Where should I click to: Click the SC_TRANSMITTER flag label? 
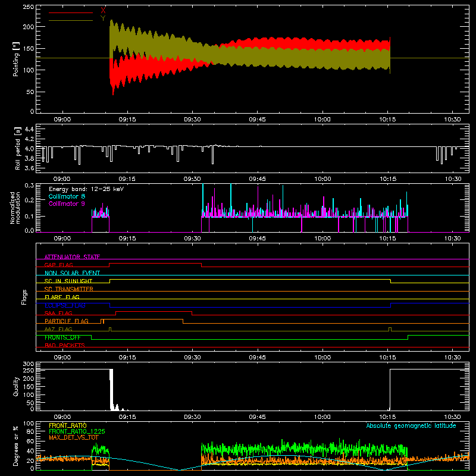coord(69,289)
